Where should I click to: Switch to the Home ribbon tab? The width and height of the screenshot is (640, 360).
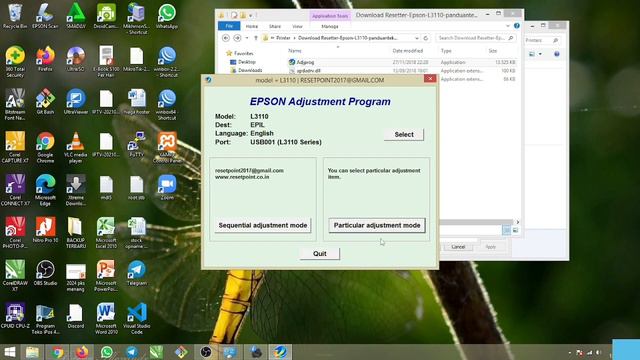252,26
